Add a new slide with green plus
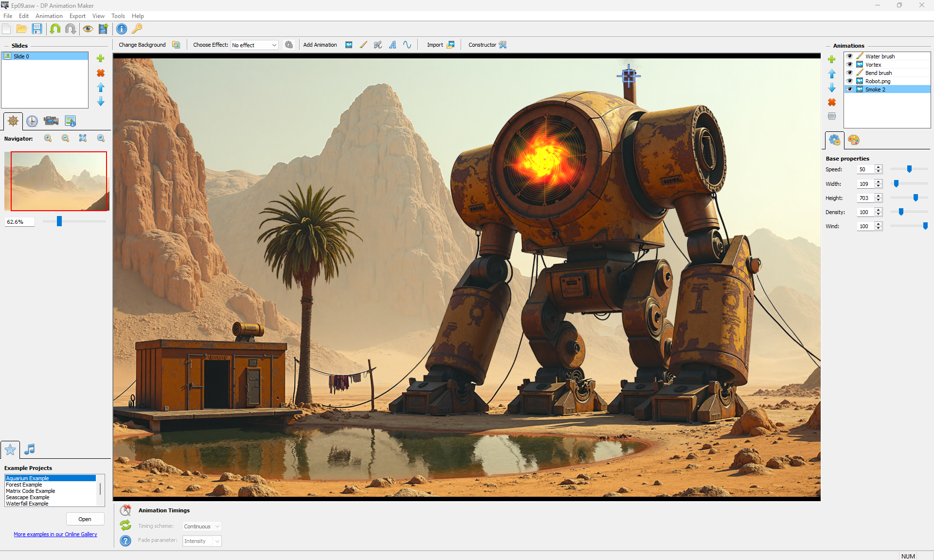Image resolution: width=934 pixels, height=560 pixels. [x=101, y=58]
